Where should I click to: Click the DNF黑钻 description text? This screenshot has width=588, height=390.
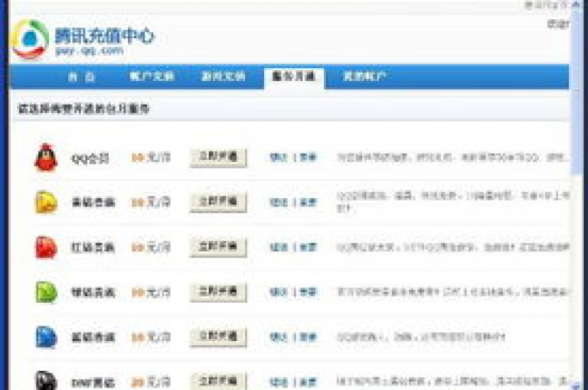452,382
